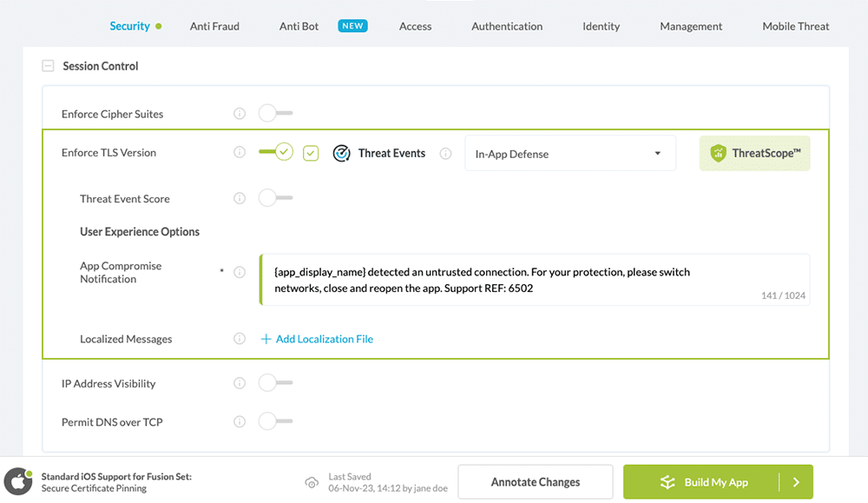Click the info icon for Permit DNS over TCP
The image size is (868, 503).
[x=240, y=421]
